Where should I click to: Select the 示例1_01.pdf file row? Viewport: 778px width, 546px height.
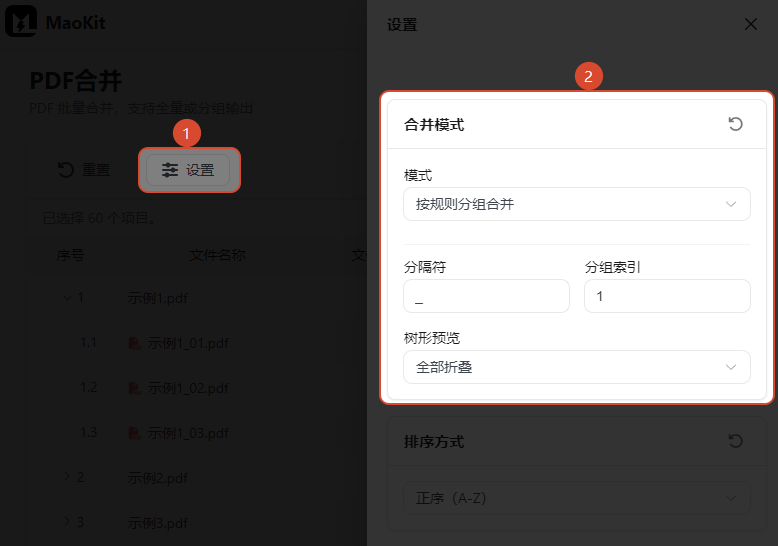pos(198,343)
